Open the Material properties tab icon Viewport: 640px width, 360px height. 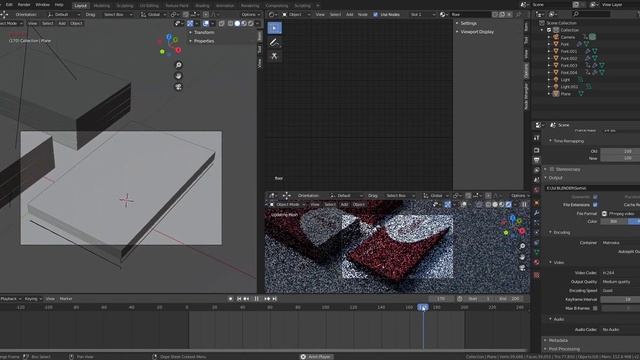[x=536, y=262]
